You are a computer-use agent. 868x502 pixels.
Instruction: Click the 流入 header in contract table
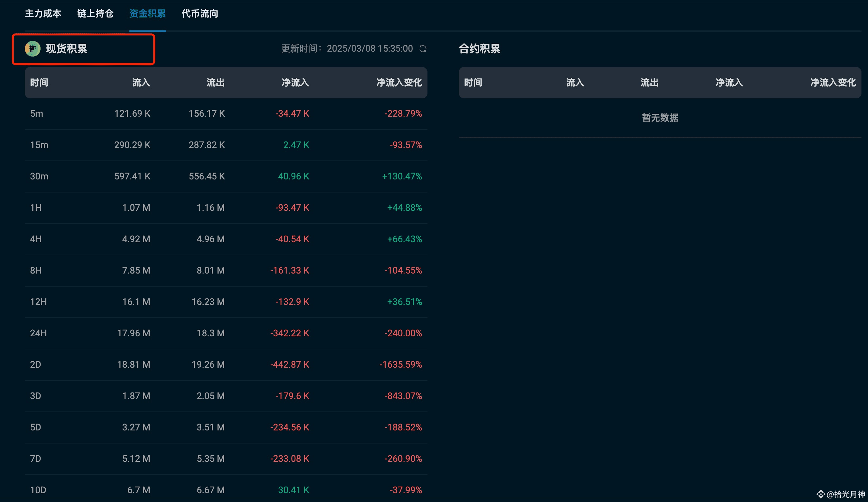575,82
